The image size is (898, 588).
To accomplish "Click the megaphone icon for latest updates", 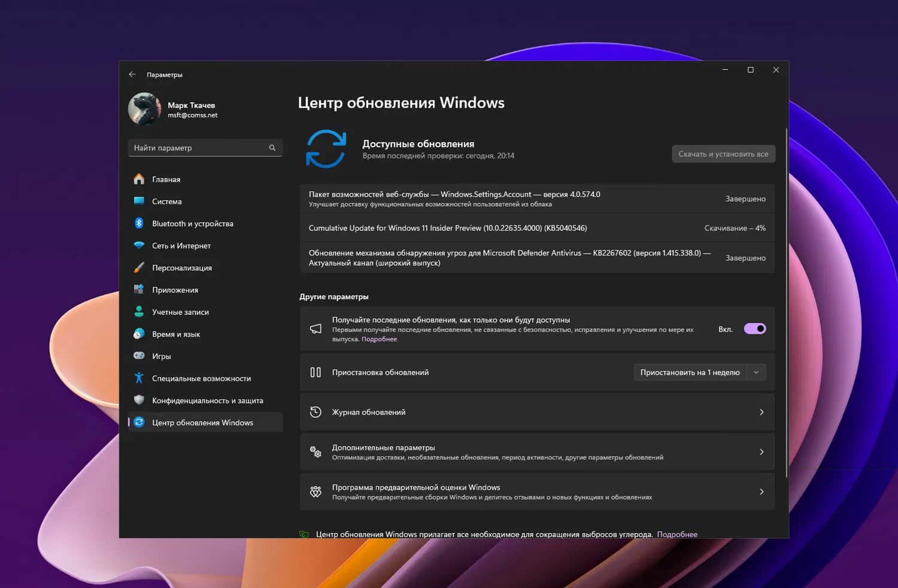I will tap(315, 328).
